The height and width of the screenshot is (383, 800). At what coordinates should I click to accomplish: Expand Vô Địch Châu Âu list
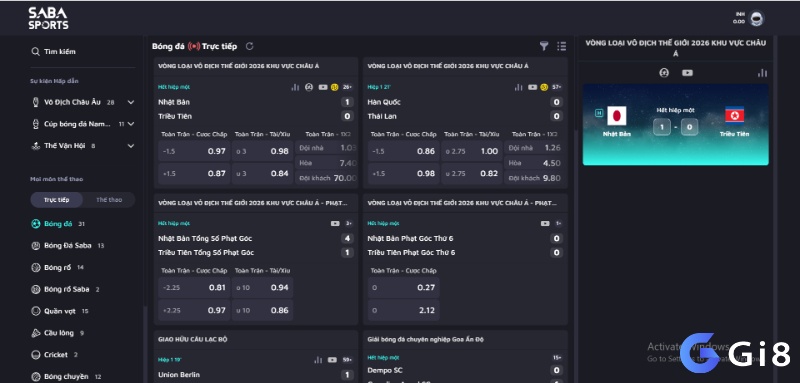point(131,102)
